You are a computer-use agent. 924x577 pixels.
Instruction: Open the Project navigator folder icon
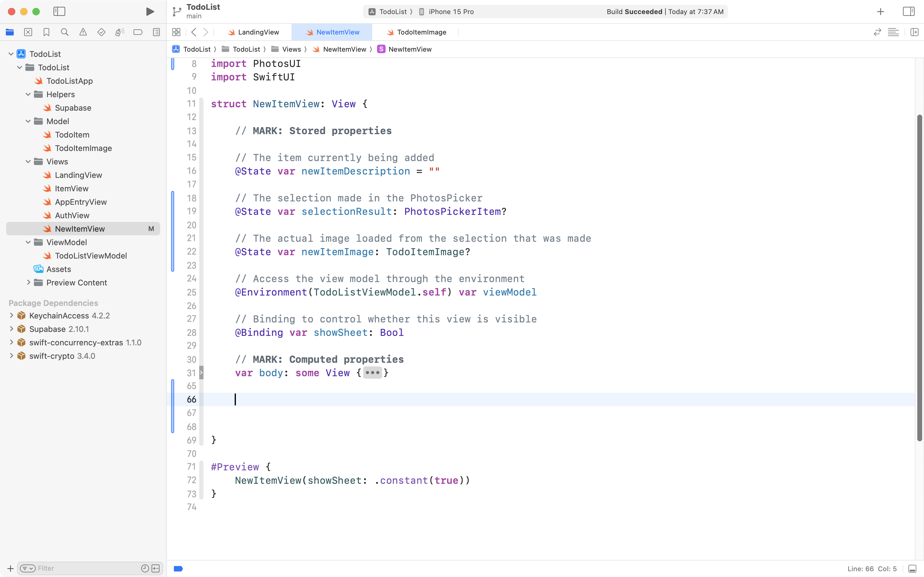tap(10, 32)
